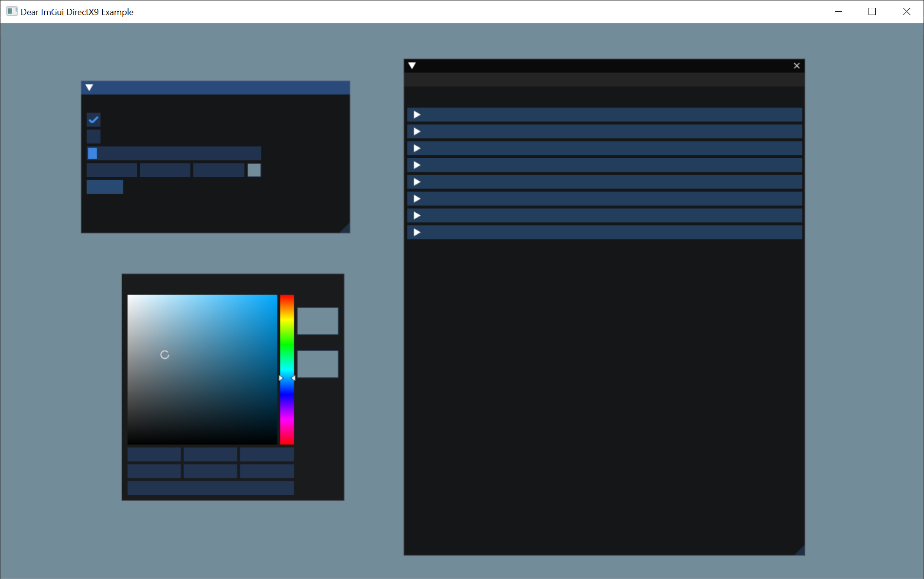The width and height of the screenshot is (924, 579).
Task: Collapse the large dark window via title triangle
Action: click(x=412, y=66)
